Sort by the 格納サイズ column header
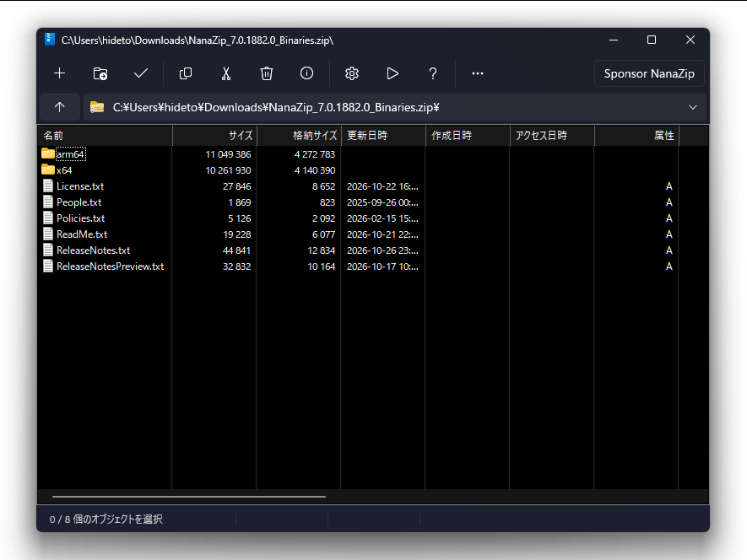Image resolution: width=747 pixels, height=560 pixels. [x=299, y=136]
